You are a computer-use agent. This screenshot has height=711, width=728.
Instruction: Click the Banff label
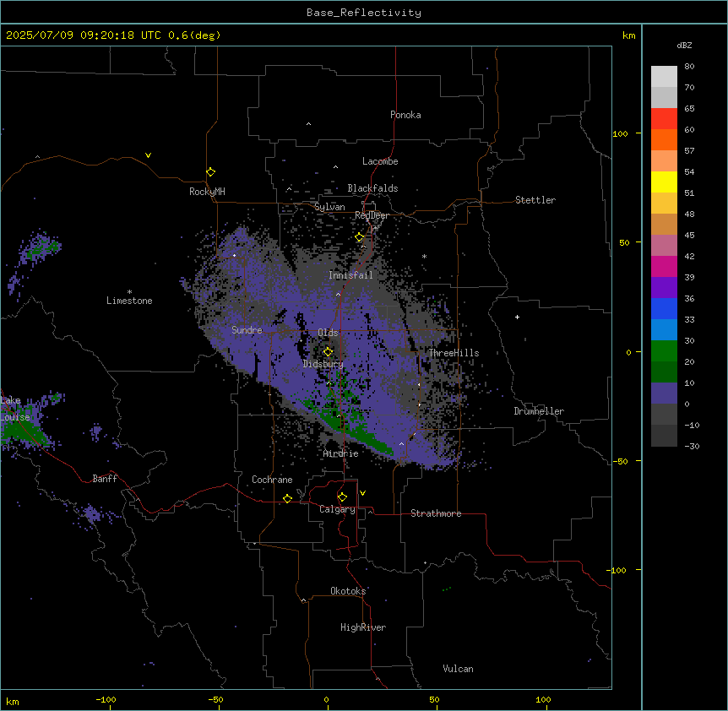coord(105,479)
